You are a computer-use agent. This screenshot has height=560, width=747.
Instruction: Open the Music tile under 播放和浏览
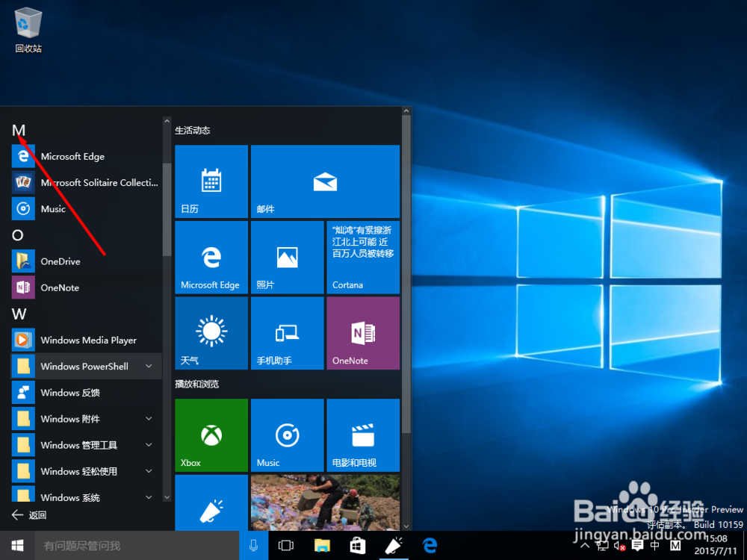(288, 435)
